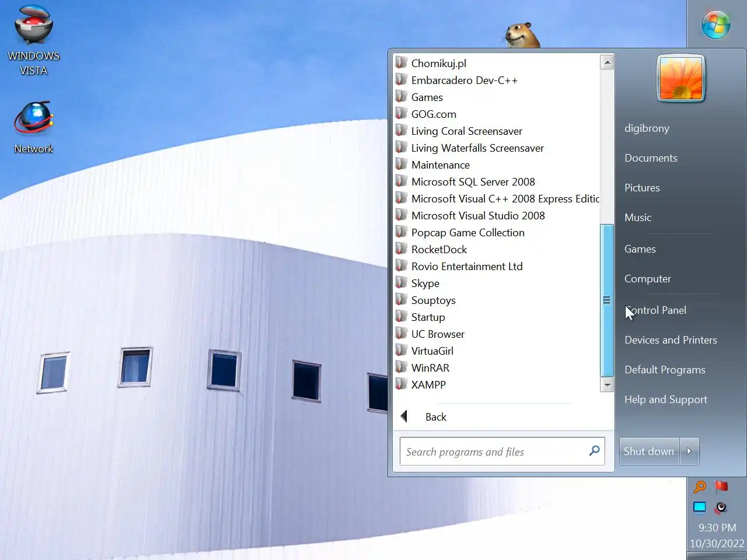
Task: Click the programs list scroll down arrow
Action: coord(607,385)
